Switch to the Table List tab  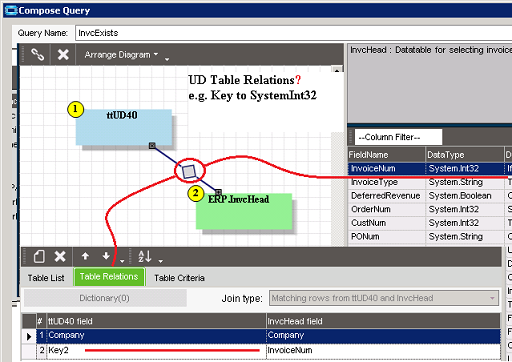click(46, 278)
